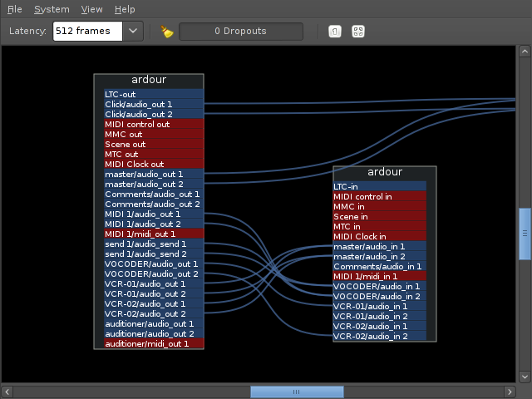Select the VOCODER/audio_out 1 port

(154, 264)
